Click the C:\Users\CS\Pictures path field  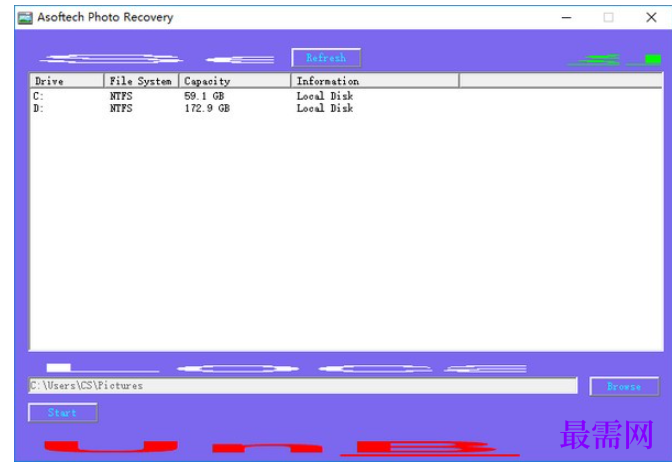point(303,385)
